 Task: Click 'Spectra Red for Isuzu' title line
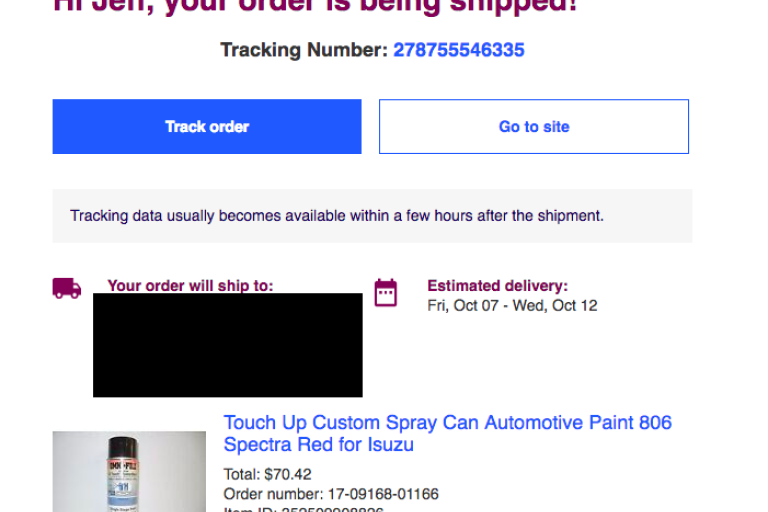[x=318, y=445]
